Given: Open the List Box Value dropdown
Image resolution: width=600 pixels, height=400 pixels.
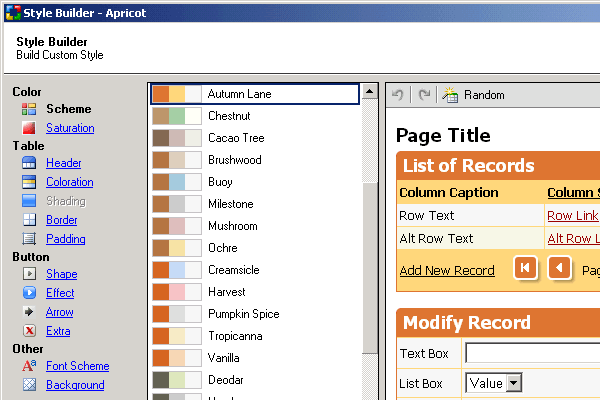Looking at the screenshot, I should (513, 382).
